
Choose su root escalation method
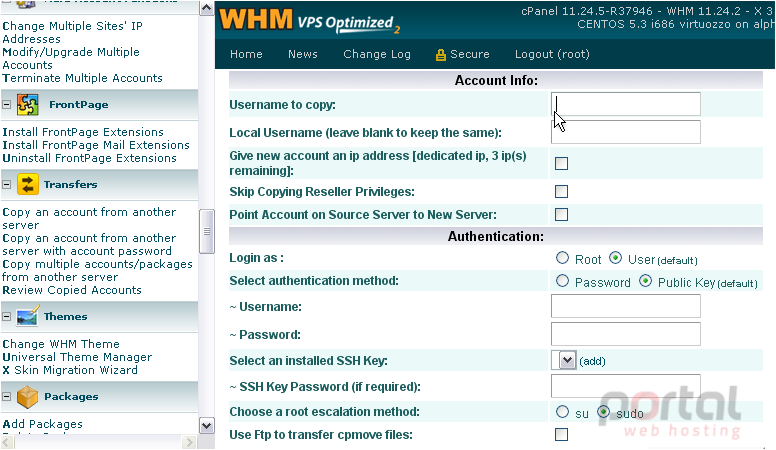tap(562, 412)
